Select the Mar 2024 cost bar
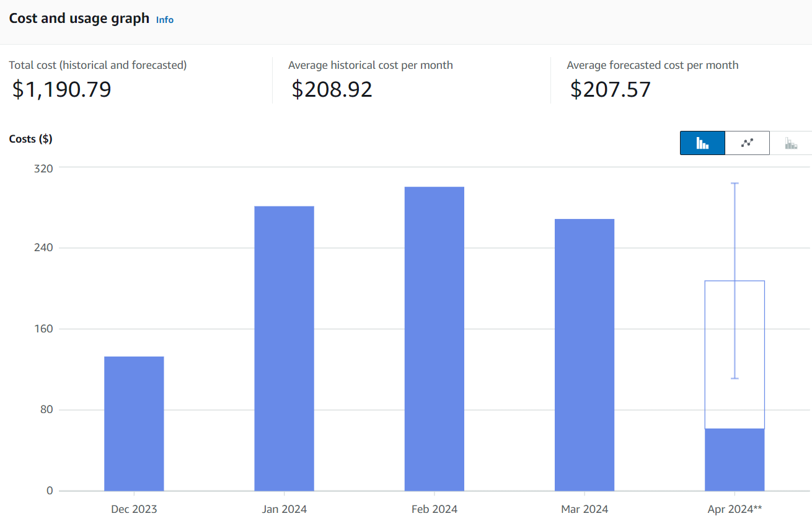 tap(584, 355)
